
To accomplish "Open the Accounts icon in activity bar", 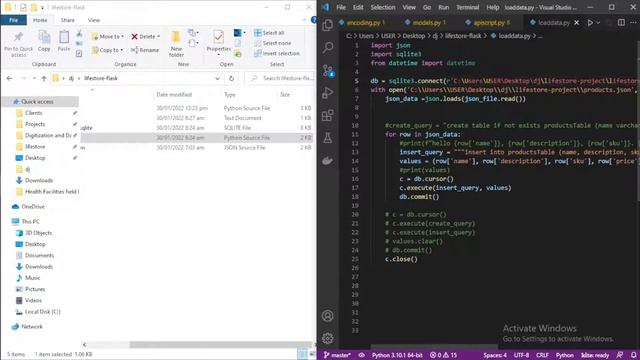I will 327,316.
